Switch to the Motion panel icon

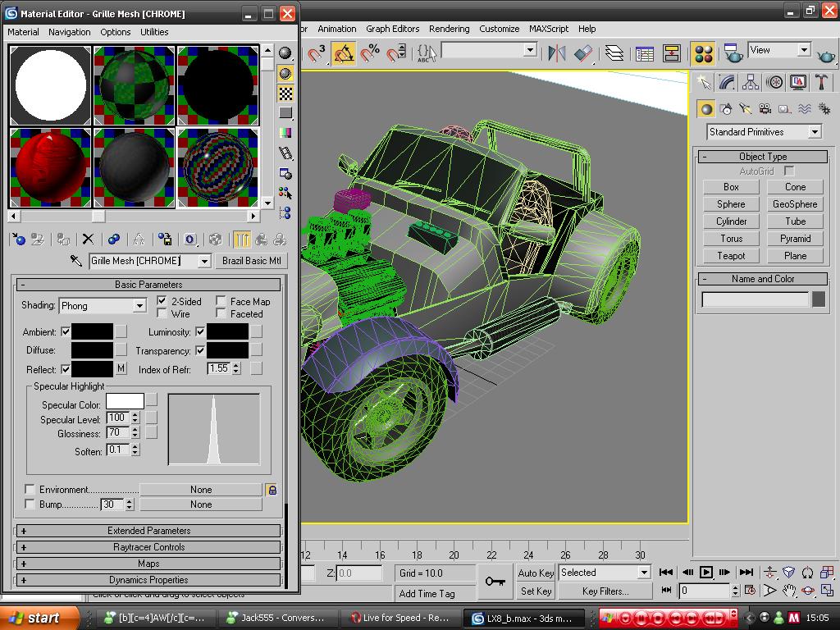[x=774, y=83]
